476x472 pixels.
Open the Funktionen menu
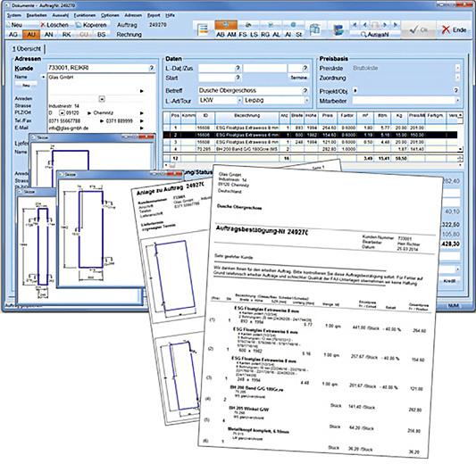tap(85, 15)
